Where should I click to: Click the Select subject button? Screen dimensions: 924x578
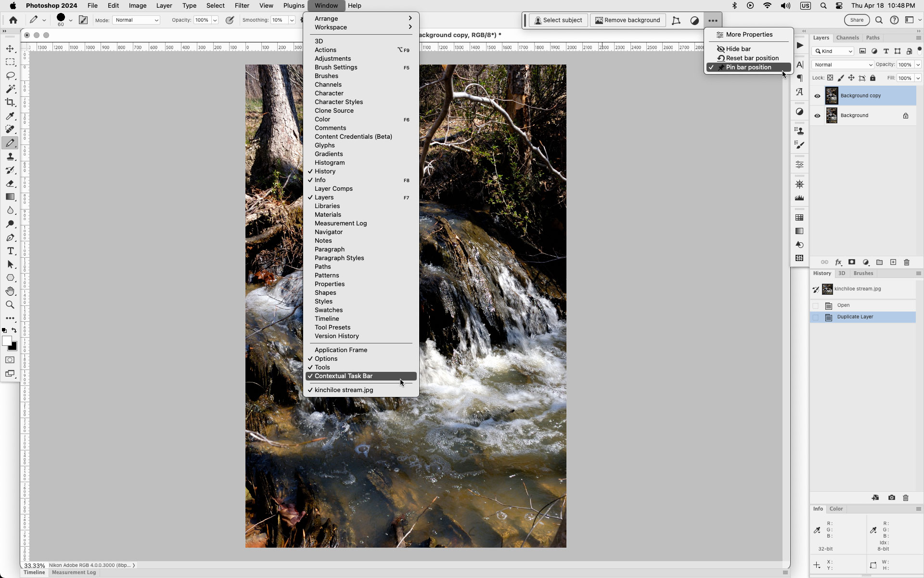coord(558,20)
